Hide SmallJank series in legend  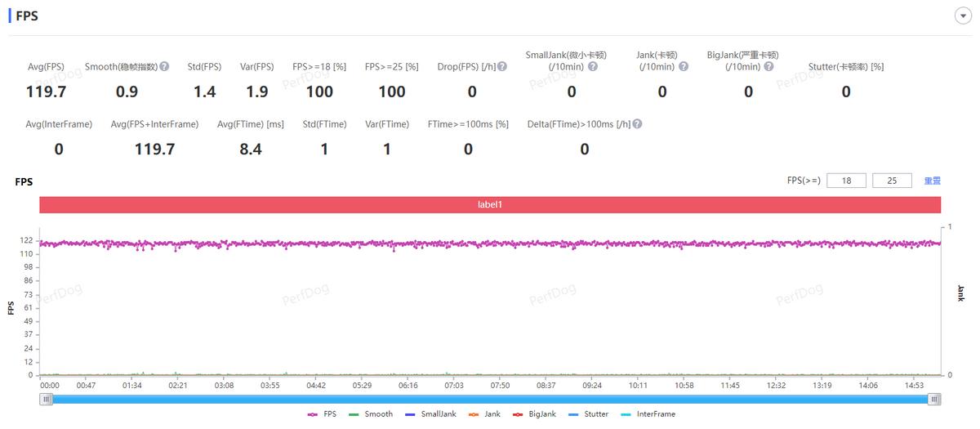tap(430, 414)
